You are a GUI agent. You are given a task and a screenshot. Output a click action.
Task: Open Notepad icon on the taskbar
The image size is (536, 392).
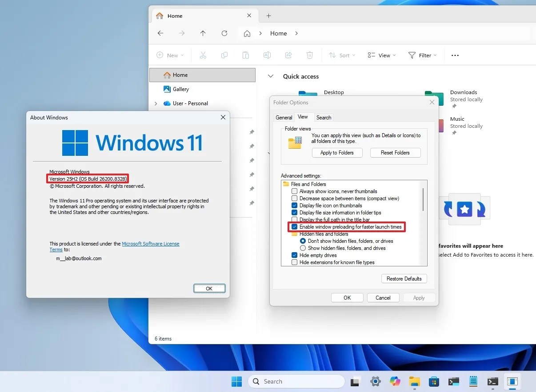tap(473, 381)
